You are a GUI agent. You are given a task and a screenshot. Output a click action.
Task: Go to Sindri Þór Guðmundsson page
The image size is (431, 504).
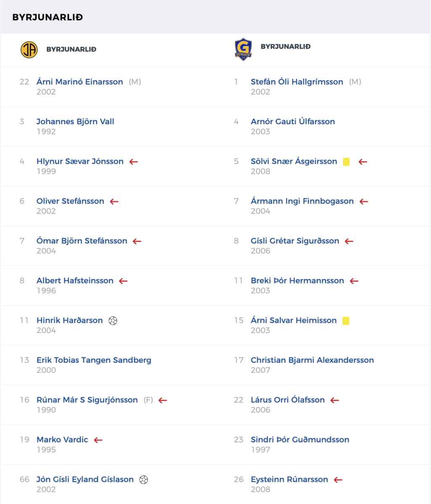click(x=300, y=440)
